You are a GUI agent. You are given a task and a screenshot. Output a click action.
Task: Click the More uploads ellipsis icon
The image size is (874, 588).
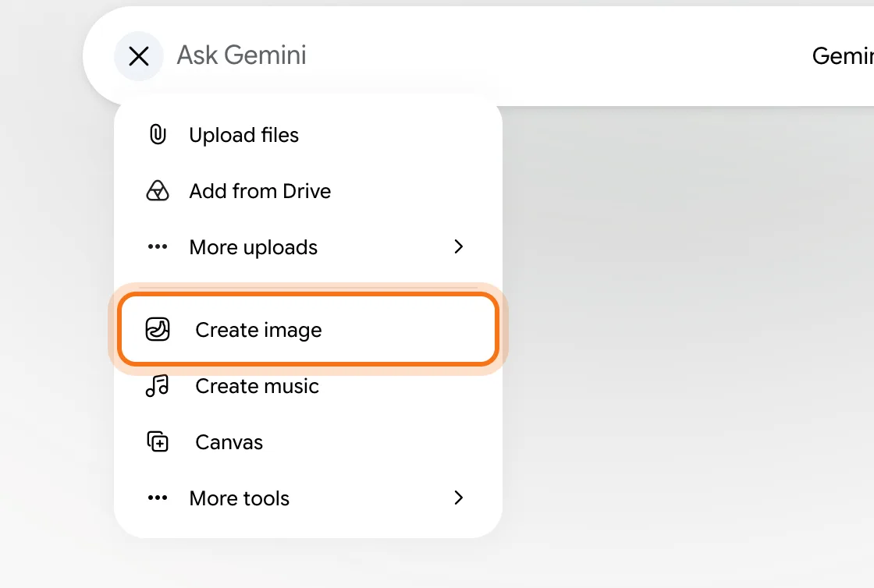coord(158,246)
